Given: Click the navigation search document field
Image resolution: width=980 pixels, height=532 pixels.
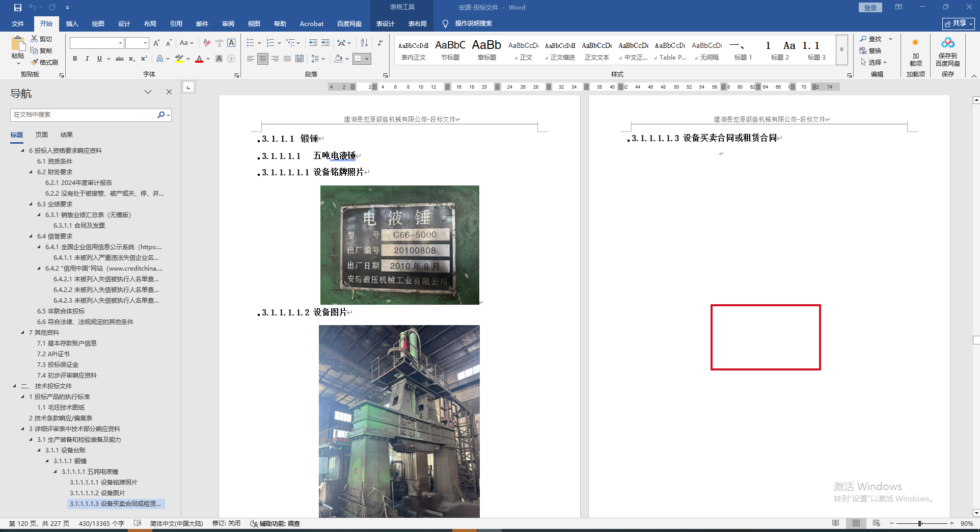Looking at the screenshot, I should (84, 115).
